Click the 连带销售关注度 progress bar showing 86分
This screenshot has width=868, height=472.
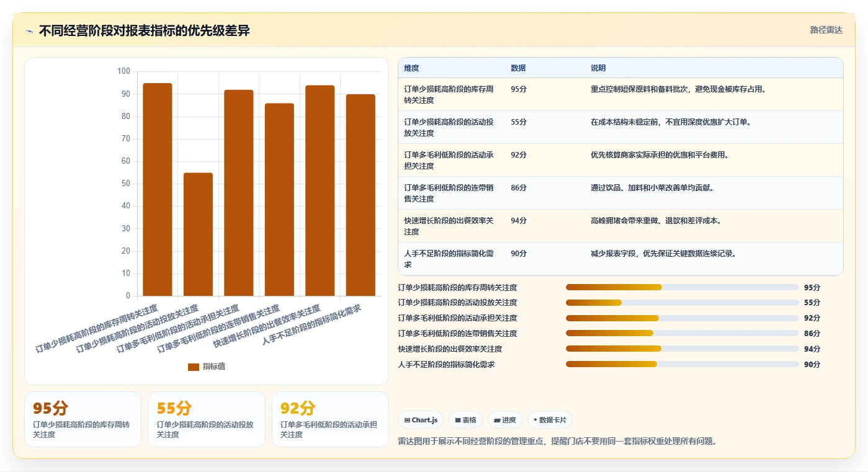682,334
